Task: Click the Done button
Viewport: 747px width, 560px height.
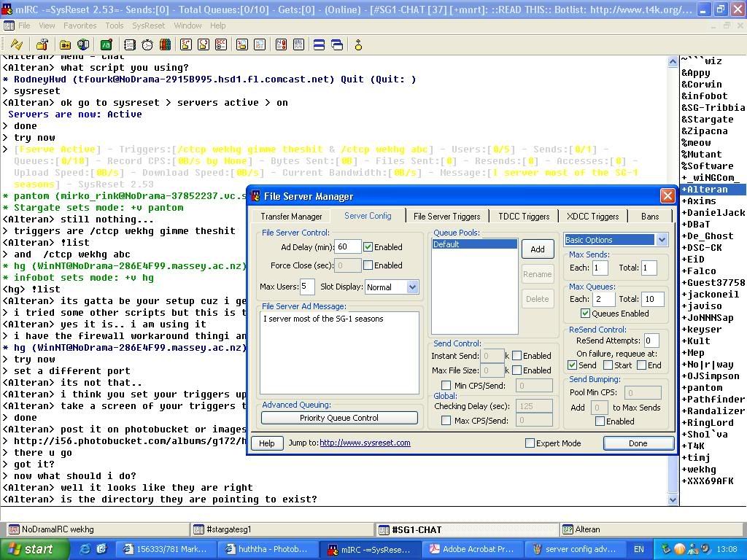Action: (x=638, y=443)
